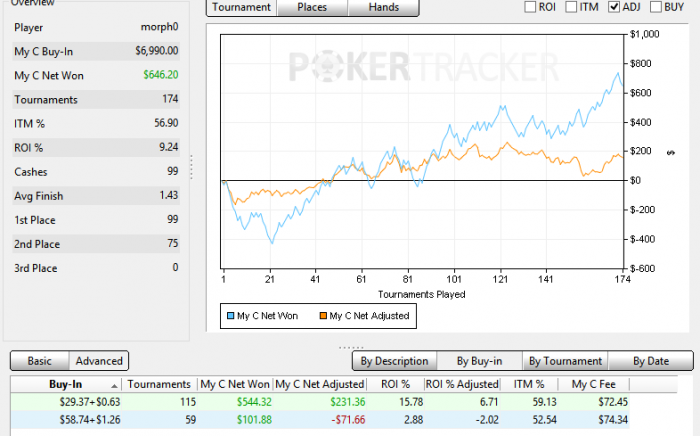The width and height of the screenshot is (700, 436).
Task: Open the Hands tab
Action: click(383, 8)
